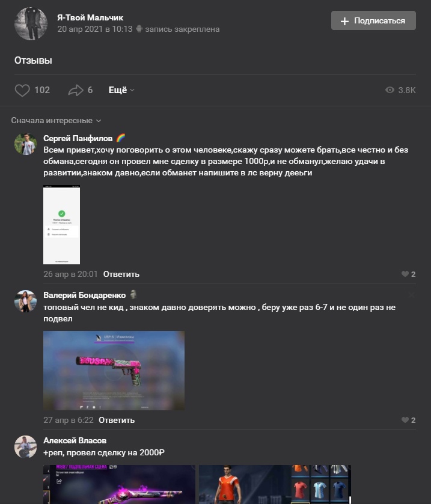The width and height of the screenshot is (431, 504).
Task: Click the plus icon on subscribe button
Action: [x=344, y=21]
